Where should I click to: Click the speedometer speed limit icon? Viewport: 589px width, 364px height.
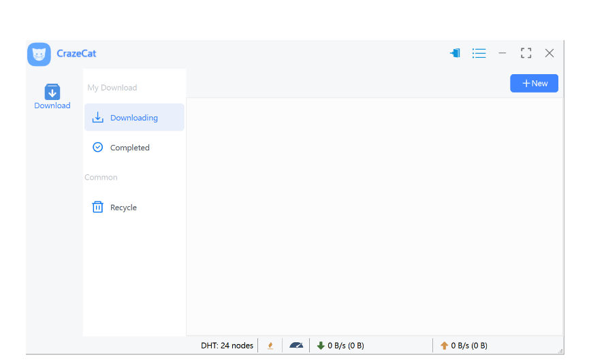coord(296,345)
